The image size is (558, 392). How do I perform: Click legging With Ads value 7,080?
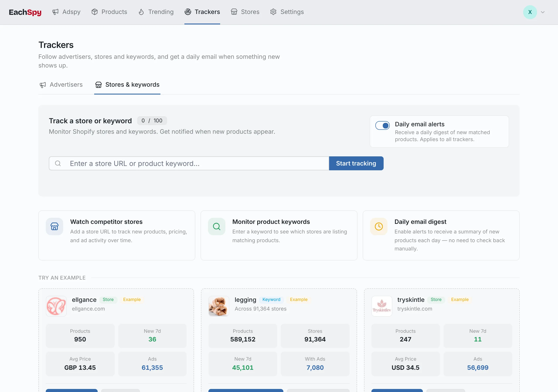click(x=315, y=368)
